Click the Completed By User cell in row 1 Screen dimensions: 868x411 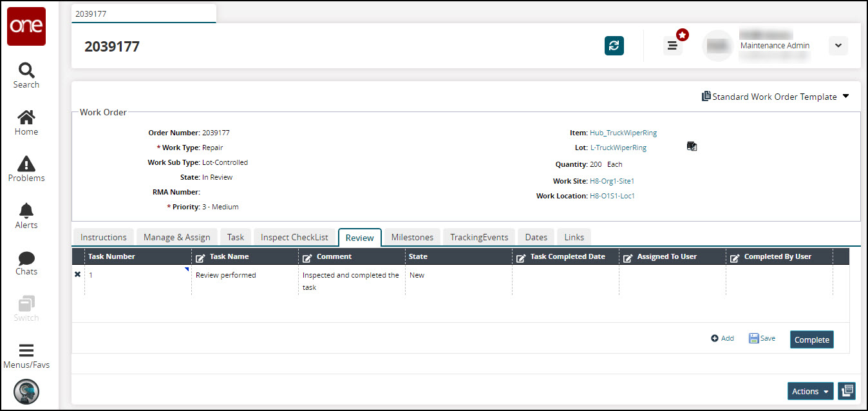tap(779, 280)
